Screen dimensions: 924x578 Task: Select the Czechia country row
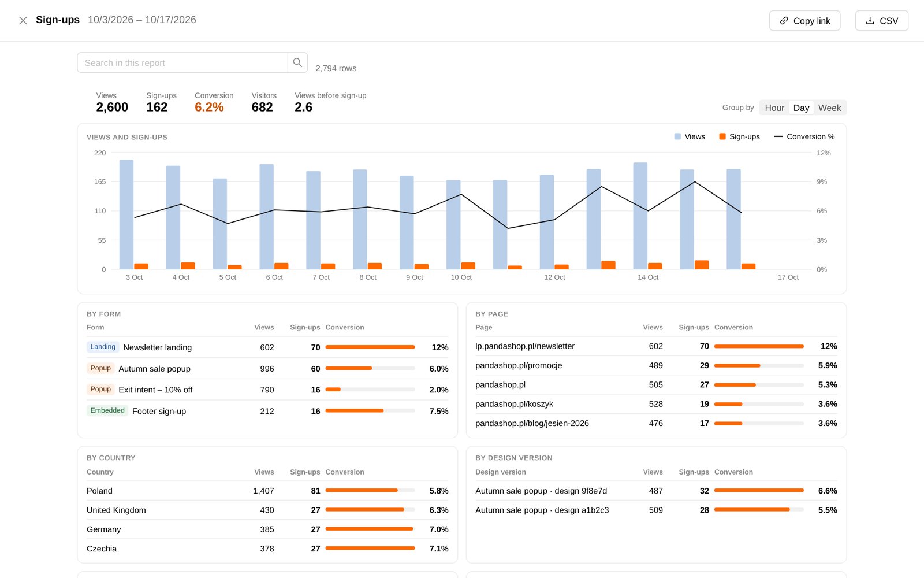coord(267,549)
